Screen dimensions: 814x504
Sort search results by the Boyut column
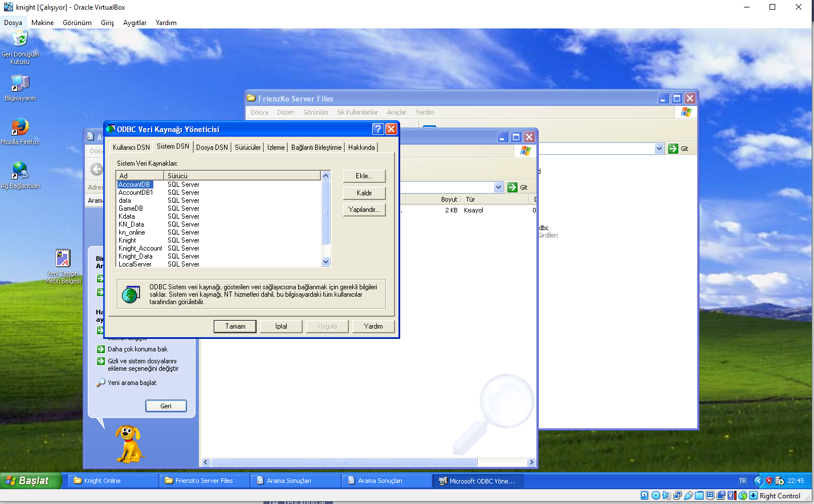[x=432, y=199]
